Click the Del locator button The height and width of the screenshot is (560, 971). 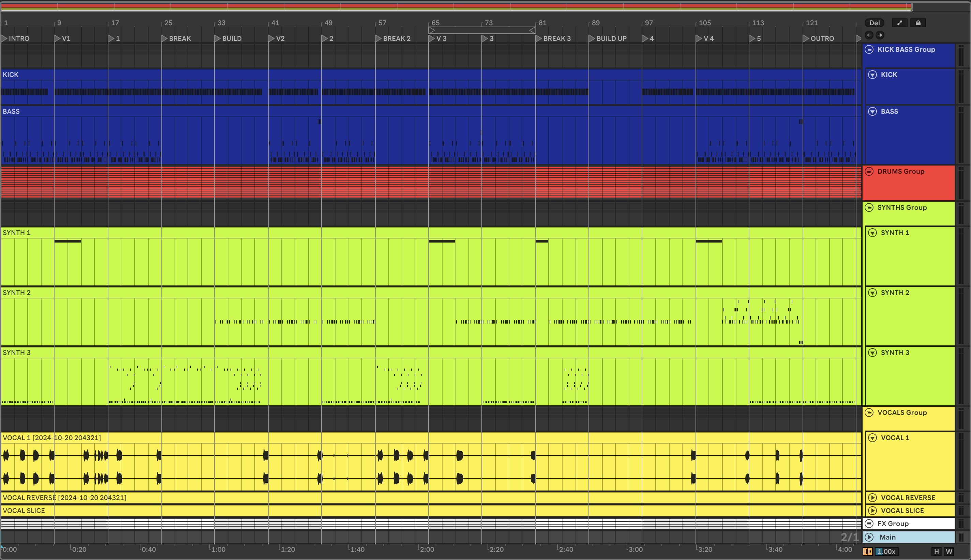pos(874,23)
